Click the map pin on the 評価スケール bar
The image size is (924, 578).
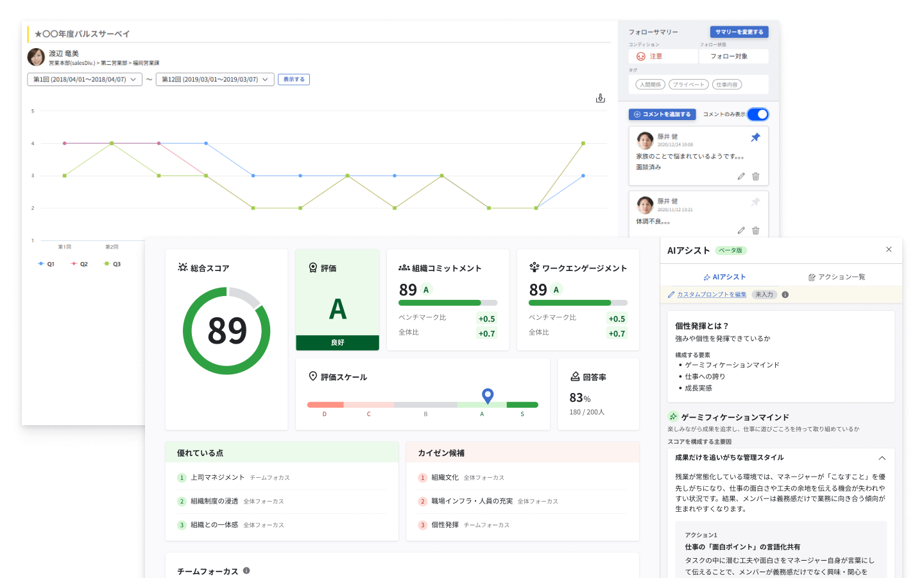[488, 396]
